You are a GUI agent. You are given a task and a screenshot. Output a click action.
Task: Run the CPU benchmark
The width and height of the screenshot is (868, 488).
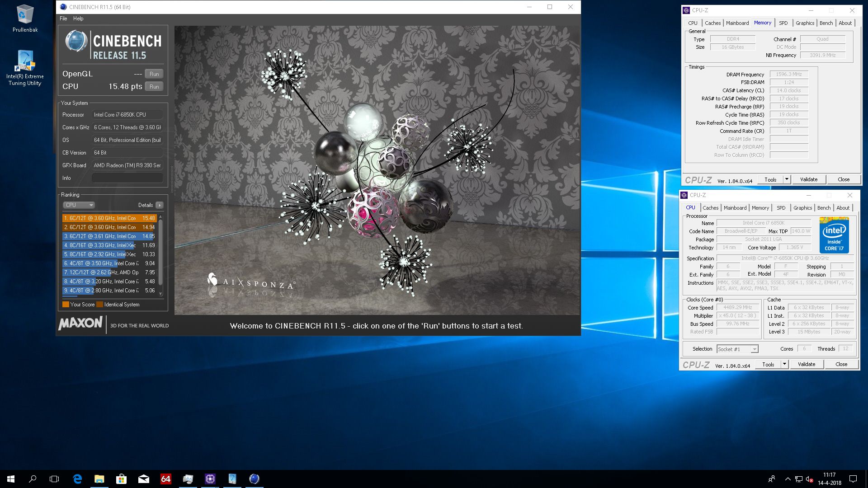pyautogui.click(x=154, y=87)
